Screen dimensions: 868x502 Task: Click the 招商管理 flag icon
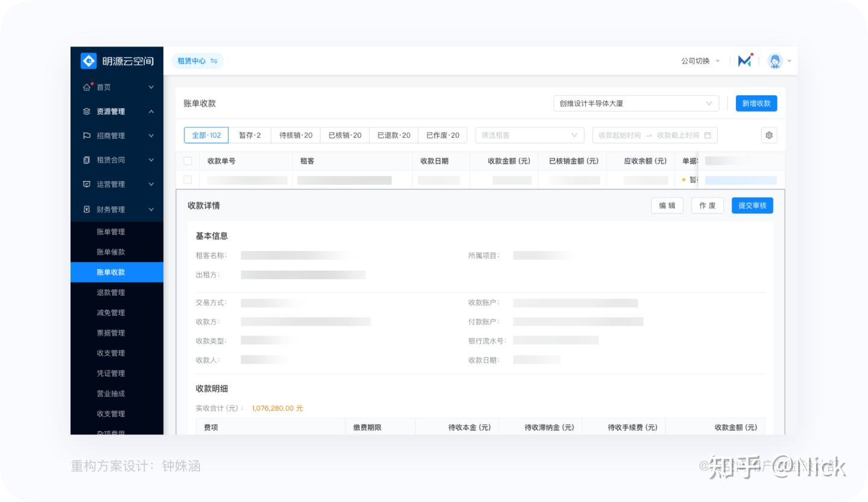point(87,136)
